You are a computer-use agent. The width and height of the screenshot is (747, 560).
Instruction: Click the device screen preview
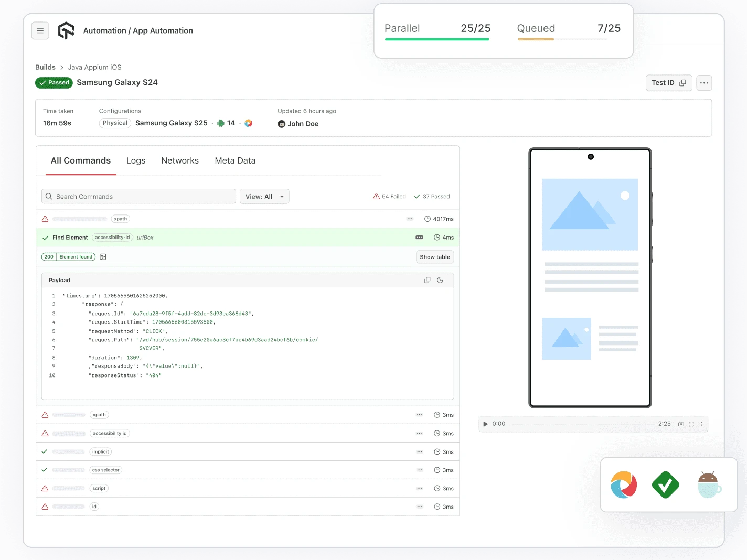coord(590,278)
